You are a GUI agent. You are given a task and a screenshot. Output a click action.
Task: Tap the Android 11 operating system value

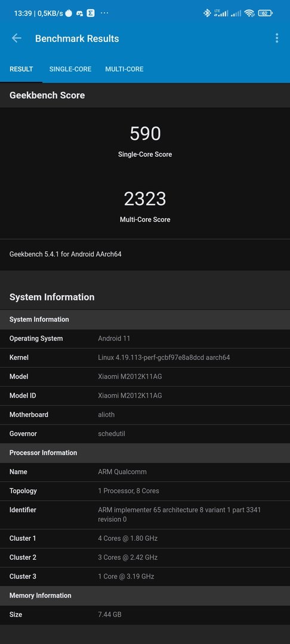pos(114,339)
